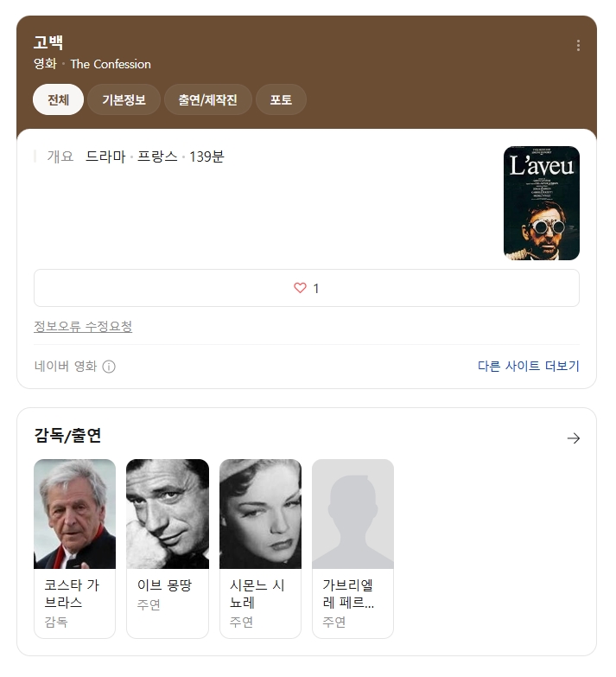Click the 네이버 영화 source label
Screen dimensions: 616x677
[x=66, y=367]
